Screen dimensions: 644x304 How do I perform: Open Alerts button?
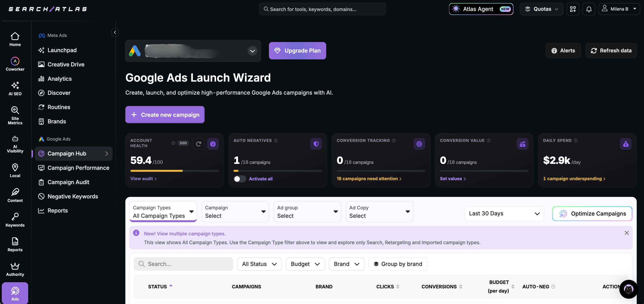point(563,50)
